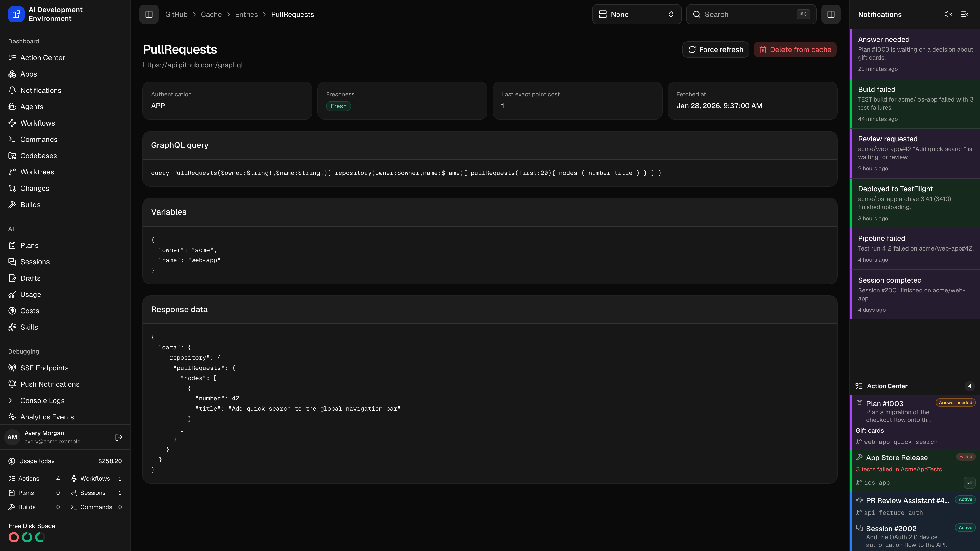Click the Force refresh button
This screenshot has width=980, height=551.
click(x=716, y=49)
